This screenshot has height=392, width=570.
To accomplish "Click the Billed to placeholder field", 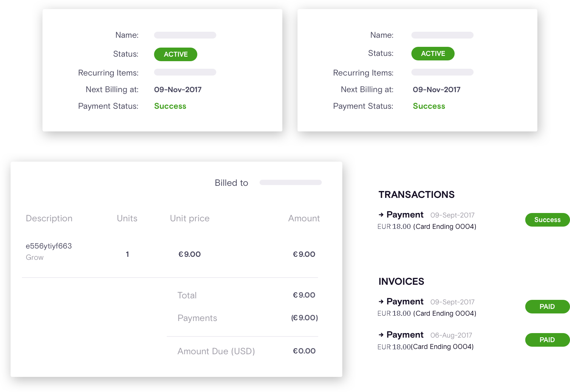I will (290, 182).
